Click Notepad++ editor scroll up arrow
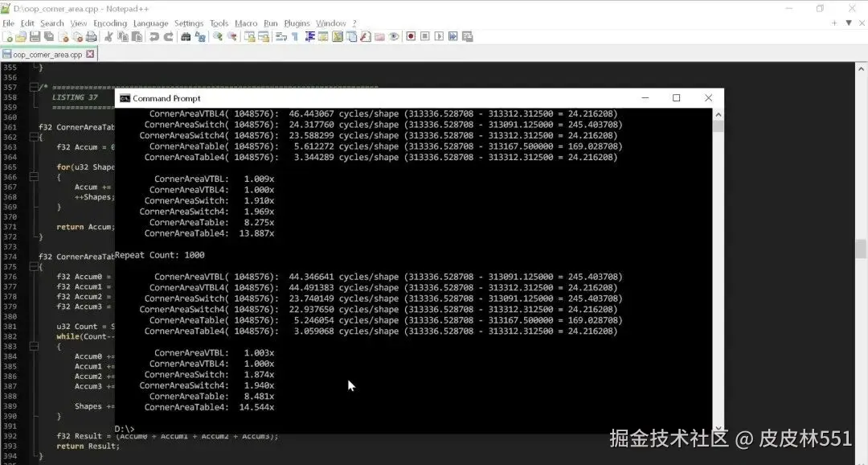The image size is (868, 465). (861, 68)
